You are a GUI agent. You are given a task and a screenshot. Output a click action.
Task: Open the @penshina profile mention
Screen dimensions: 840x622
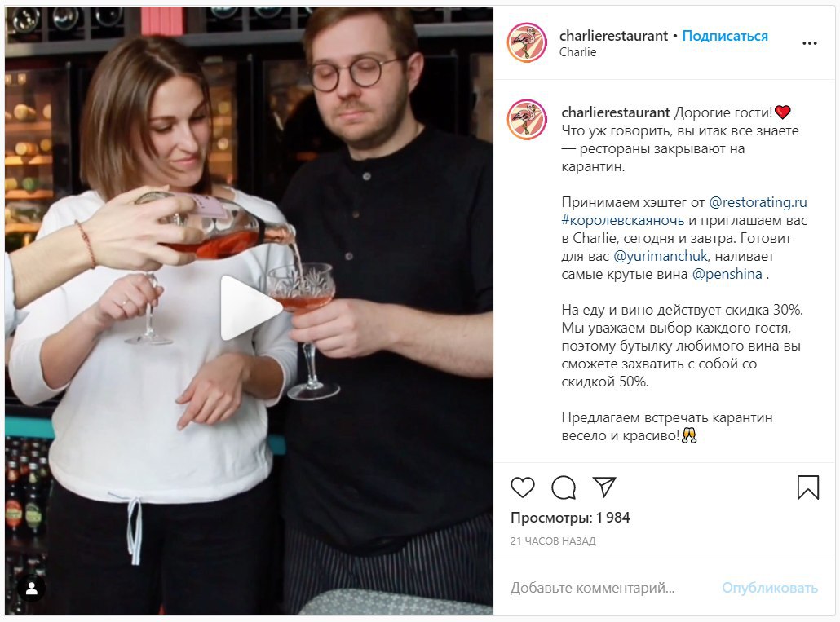[727, 274]
